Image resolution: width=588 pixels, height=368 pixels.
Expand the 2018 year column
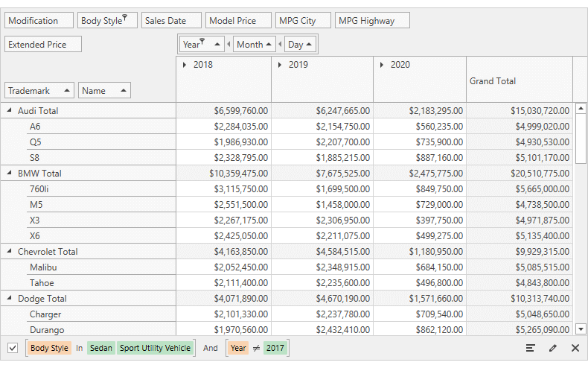[x=185, y=65]
